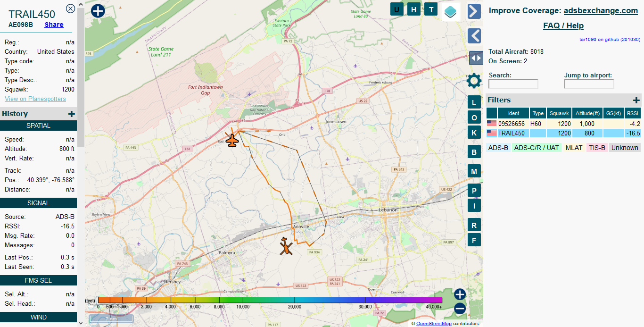Close the TRAIL450 aircraft info panel
Screen dimensions: 644x327
(70, 8)
